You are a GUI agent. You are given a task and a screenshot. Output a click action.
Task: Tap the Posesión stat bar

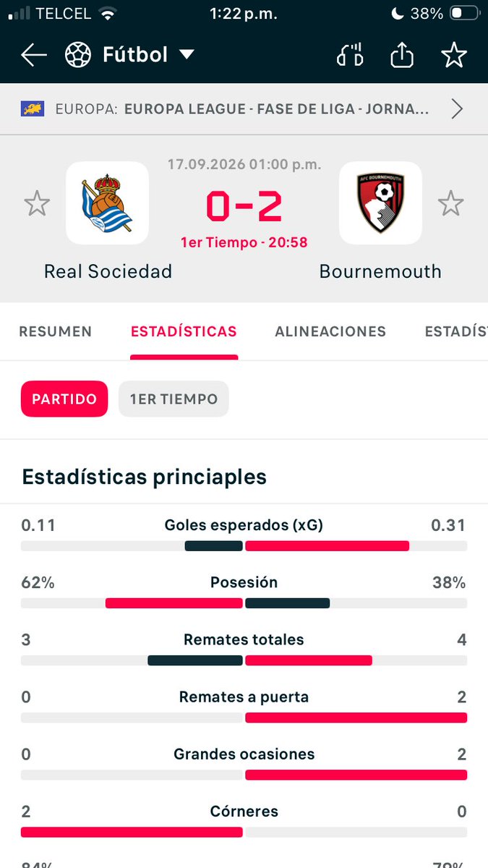[x=244, y=603]
